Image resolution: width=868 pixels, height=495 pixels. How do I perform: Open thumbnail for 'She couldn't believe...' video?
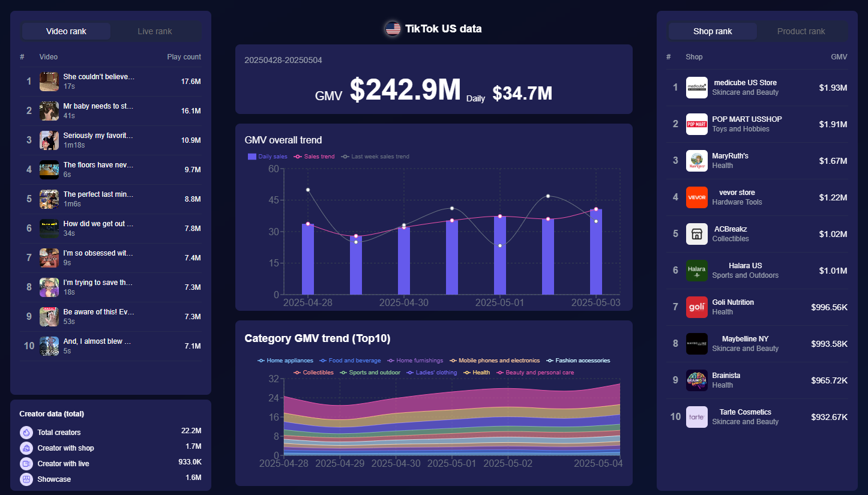(49, 81)
